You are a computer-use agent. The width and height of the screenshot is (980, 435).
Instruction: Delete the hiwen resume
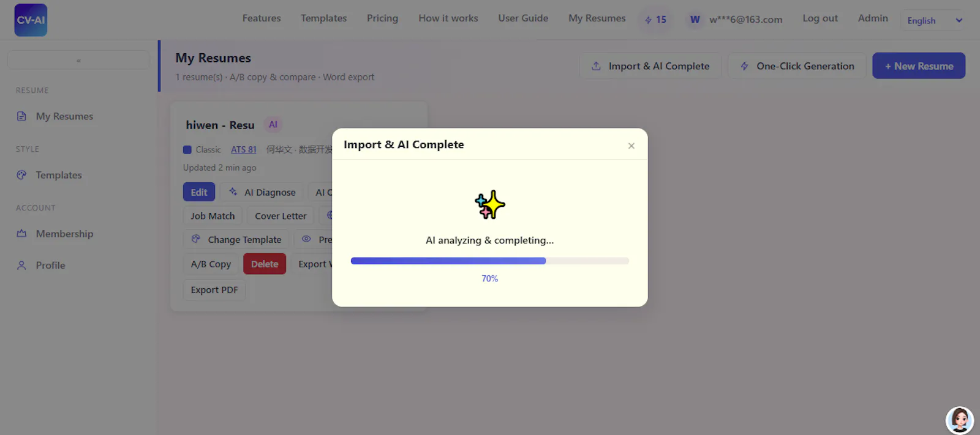[x=265, y=264]
